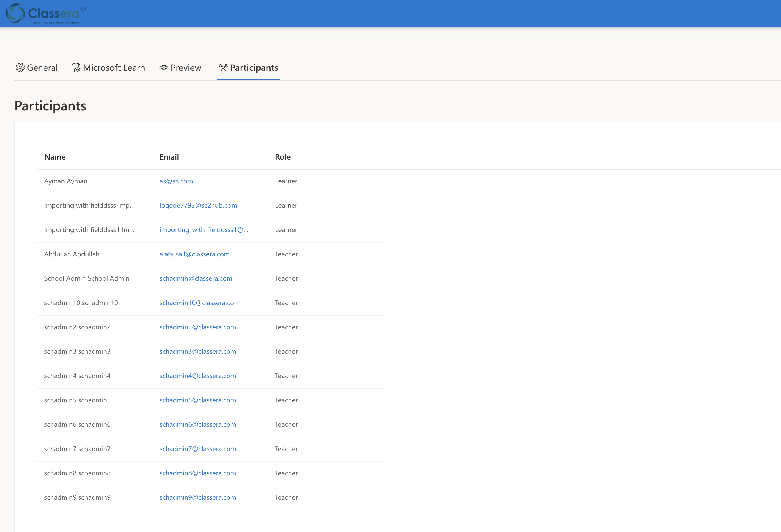The width and height of the screenshot is (781, 532).
Task: Click schadmin@classera.com email link
Action: [x=196, y=278]
